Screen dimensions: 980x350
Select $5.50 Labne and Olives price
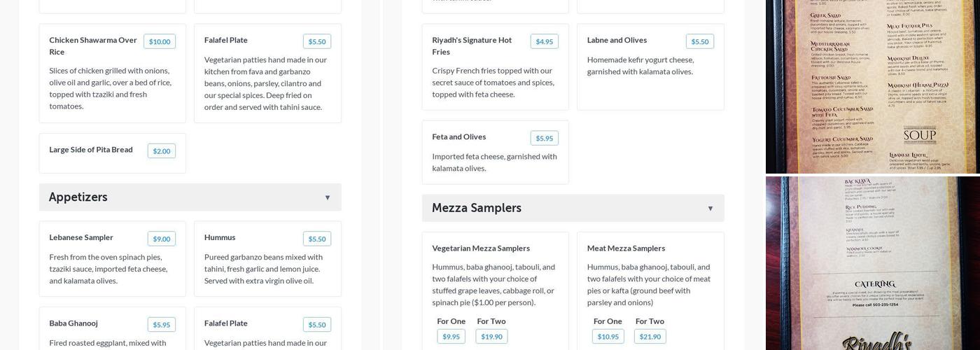point(699,41)
